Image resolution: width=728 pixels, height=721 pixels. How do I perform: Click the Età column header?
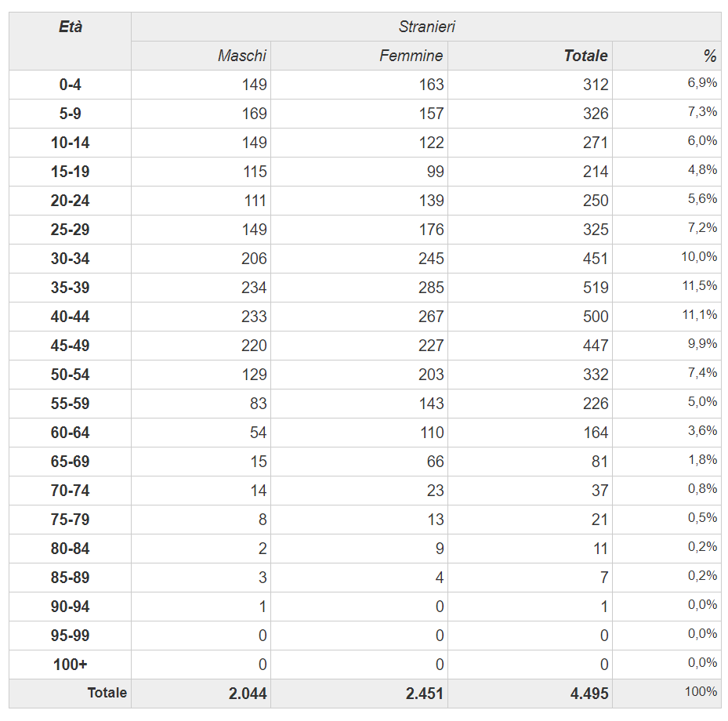tap(71, 27)
